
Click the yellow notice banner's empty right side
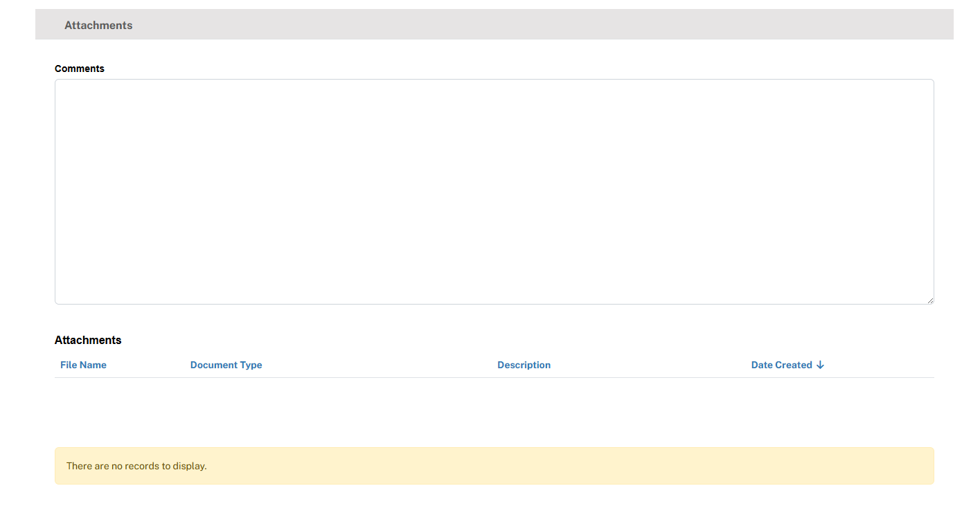(x=693, y=466)
